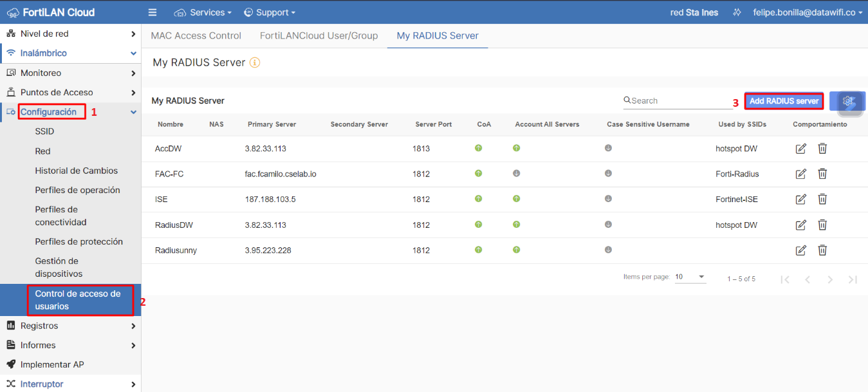The width and height of the screenshot is (868, 392).
Task: Expand the Informes menu
Action: pos(70,345)
